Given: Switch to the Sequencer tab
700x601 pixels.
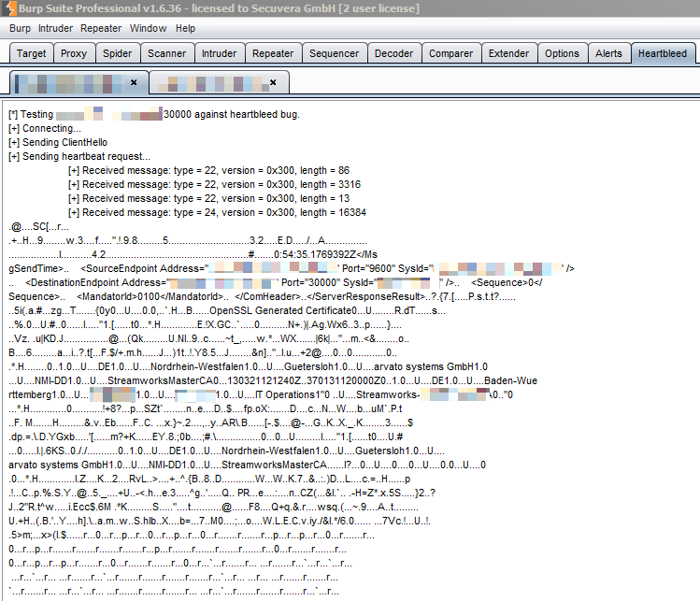Looking at the screenshot, I should [334, 53].
